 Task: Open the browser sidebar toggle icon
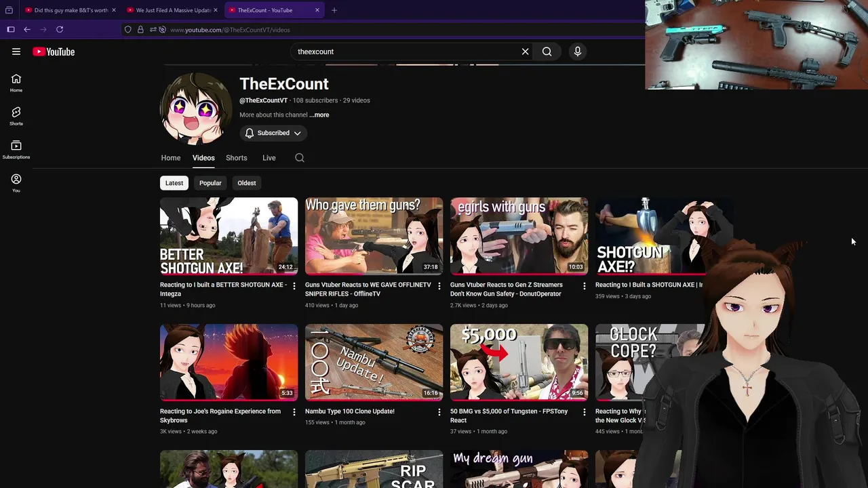pyautogui.click(x=11, y=30)
